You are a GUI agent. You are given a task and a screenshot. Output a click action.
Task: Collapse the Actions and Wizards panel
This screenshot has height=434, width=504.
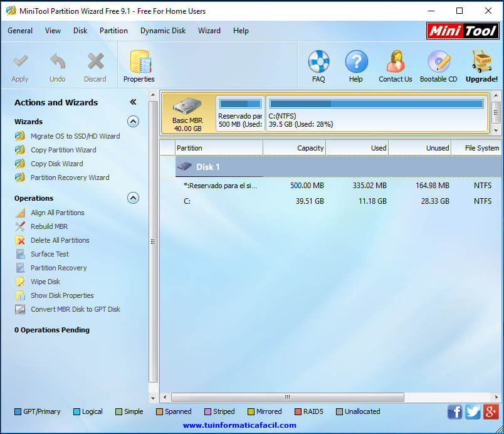tap(133, 102)
